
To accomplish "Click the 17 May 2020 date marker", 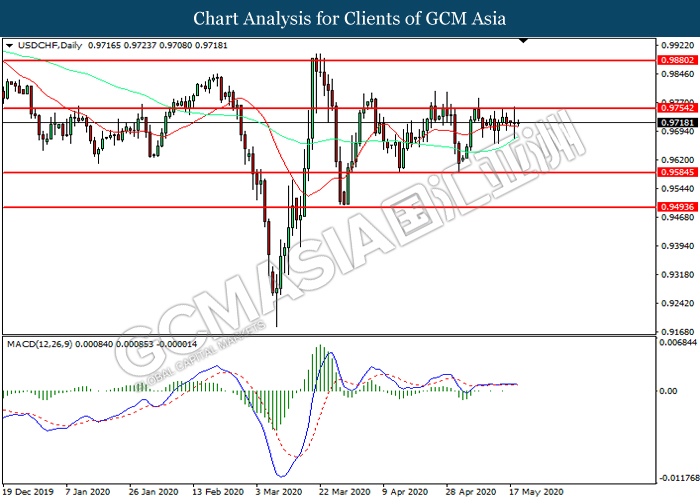I will [x=536, y=492].
